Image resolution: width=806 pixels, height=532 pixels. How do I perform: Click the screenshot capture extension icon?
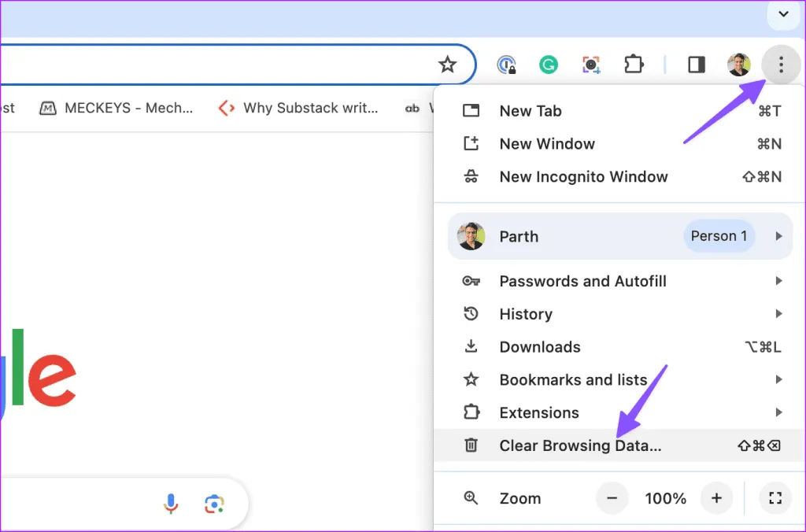coord(591,65)
